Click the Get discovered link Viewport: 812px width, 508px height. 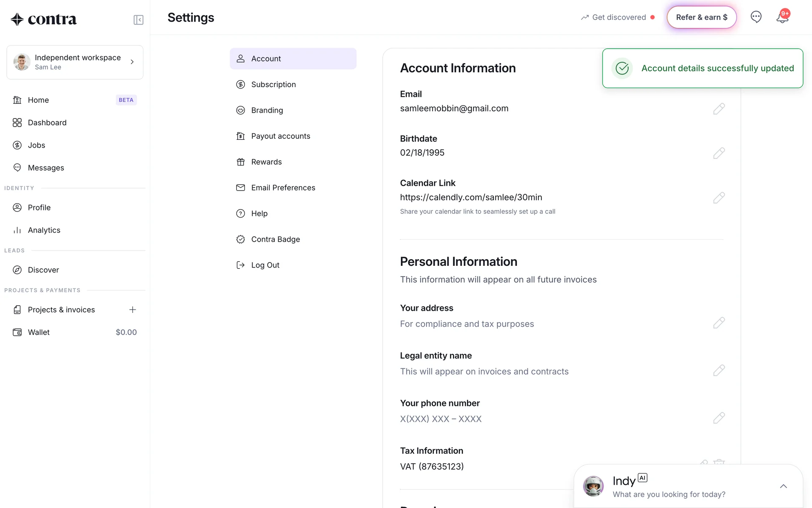point(618,17)
